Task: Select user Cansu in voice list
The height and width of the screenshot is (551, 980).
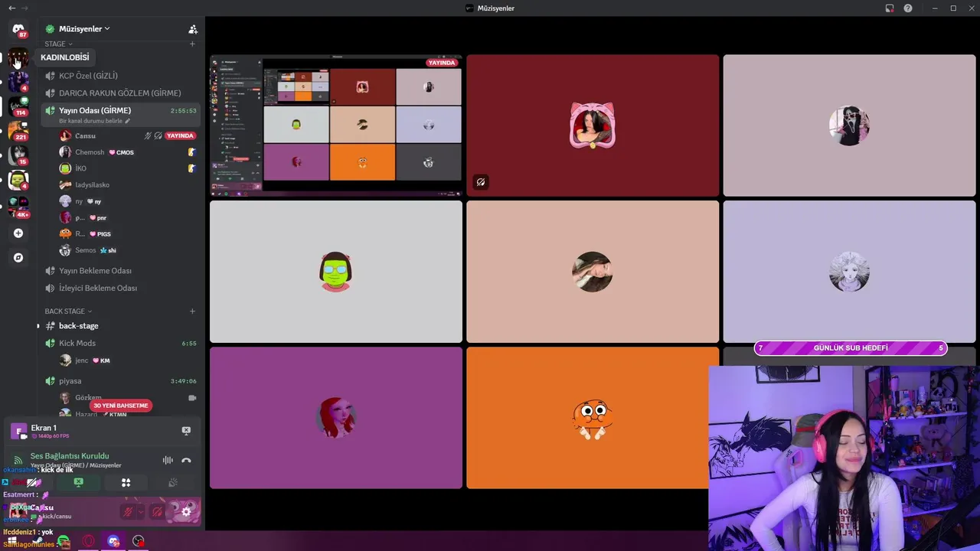Action: 127,136
